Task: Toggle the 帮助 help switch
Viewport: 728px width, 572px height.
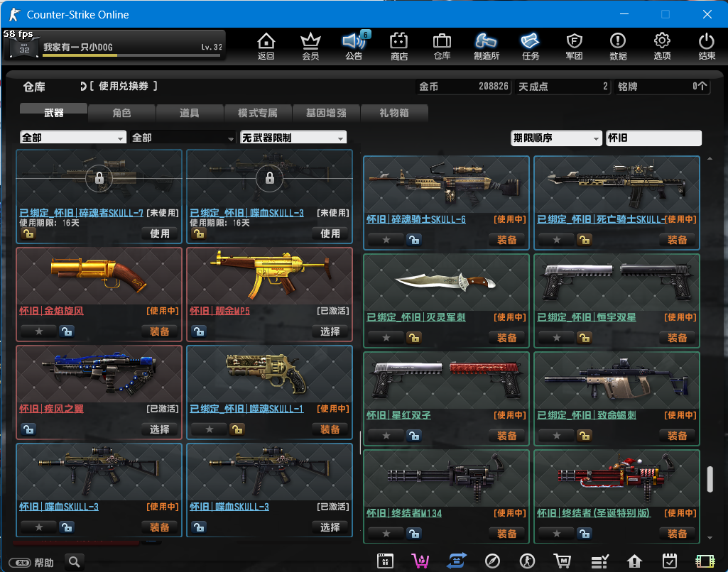Action: [x=21, y=563]
